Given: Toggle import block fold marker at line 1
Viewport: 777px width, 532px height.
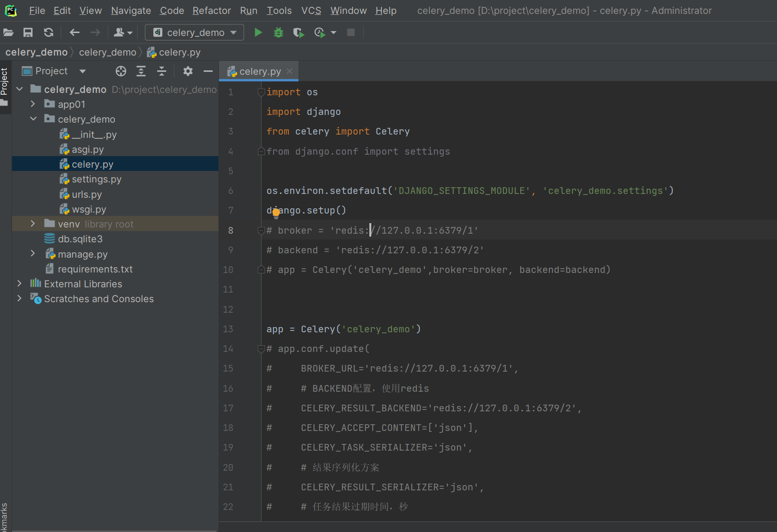Looking at the screenshot, I should [x=261, y=92].
